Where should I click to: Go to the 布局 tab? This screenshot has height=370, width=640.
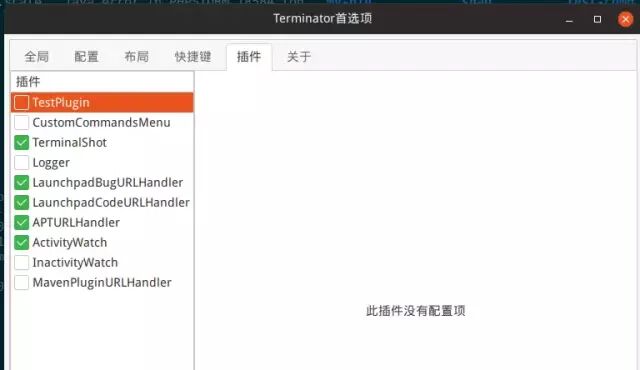(x=137, y=57)
